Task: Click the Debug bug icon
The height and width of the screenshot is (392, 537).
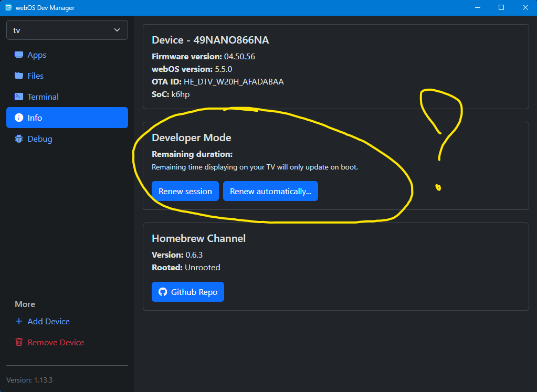Action: tap(19, 139)
